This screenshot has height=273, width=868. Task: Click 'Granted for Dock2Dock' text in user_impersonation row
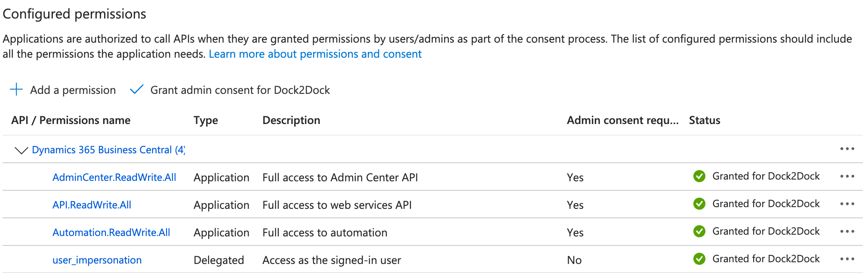click(x=766, y=259)
